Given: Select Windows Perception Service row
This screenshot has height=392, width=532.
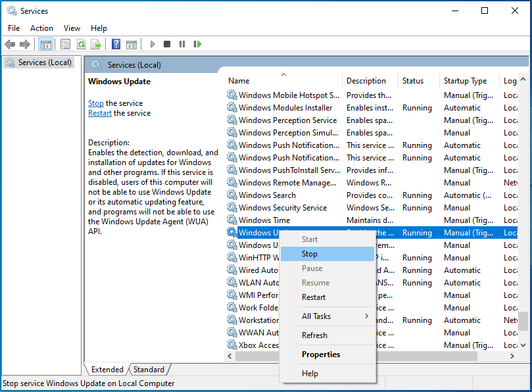Looking at the screenshot, I should pyautogui.click(x=372, y=120).
